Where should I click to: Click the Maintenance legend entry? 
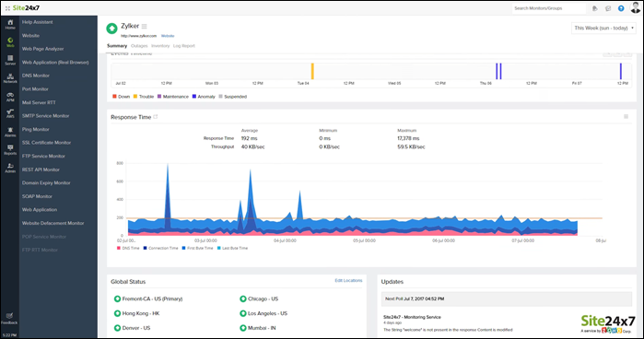click(173, 97)
